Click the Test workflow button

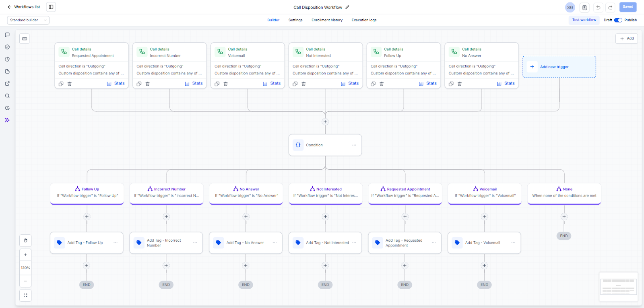pos(584,20)
